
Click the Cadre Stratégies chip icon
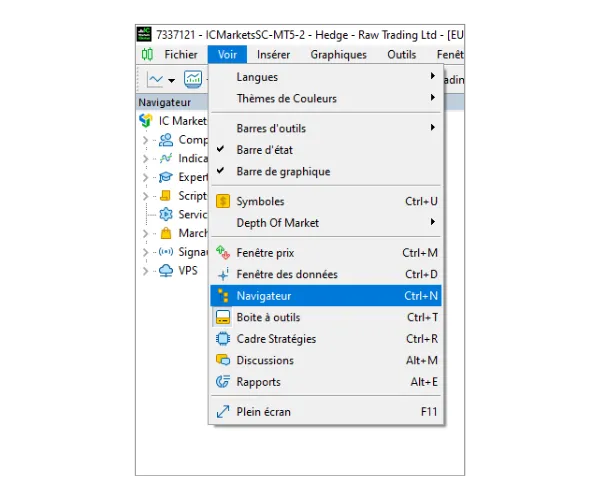pyautogui.click(x=223, y=339)
